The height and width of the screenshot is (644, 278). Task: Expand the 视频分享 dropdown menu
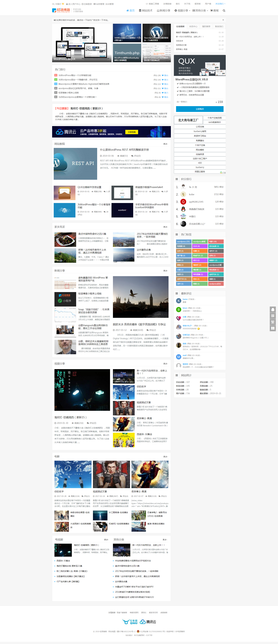click(182, 11)
